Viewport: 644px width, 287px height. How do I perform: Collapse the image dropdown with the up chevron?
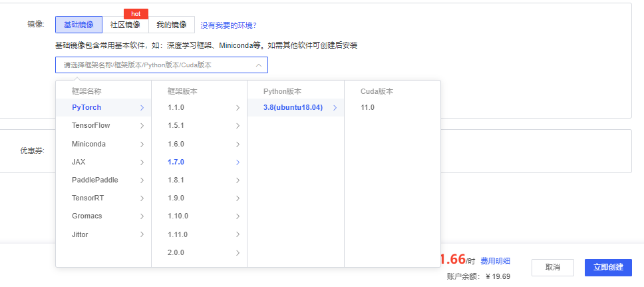(x=258, y=65)
